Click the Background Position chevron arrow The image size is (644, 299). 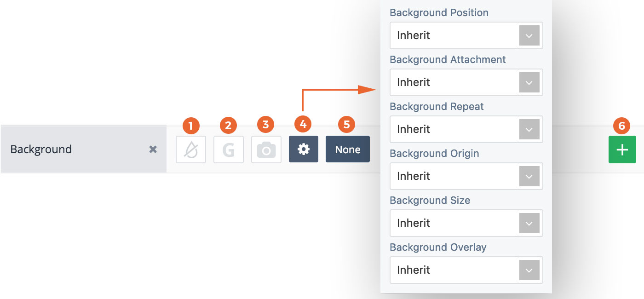529,35
